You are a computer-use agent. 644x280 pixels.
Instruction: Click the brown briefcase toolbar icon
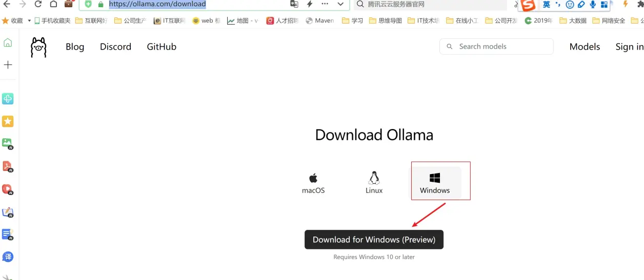(x=69, y=4)
